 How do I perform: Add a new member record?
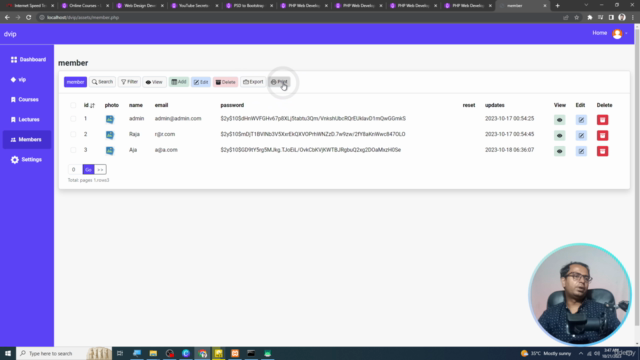(179, 82)
